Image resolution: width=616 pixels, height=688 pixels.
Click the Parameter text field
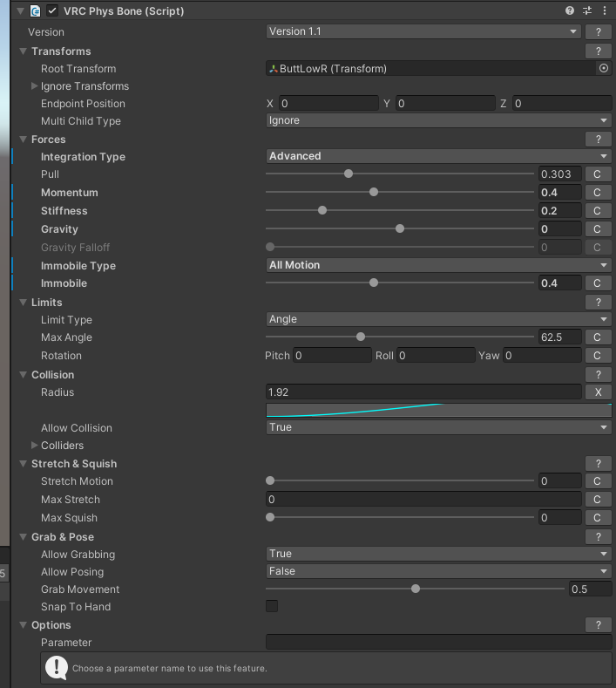point(438,642)
